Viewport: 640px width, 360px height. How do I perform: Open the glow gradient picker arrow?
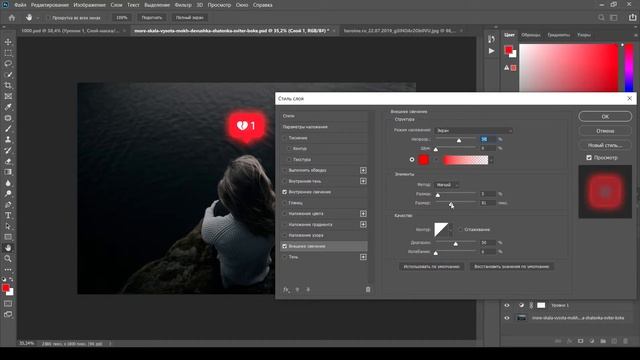click(491, 160)
